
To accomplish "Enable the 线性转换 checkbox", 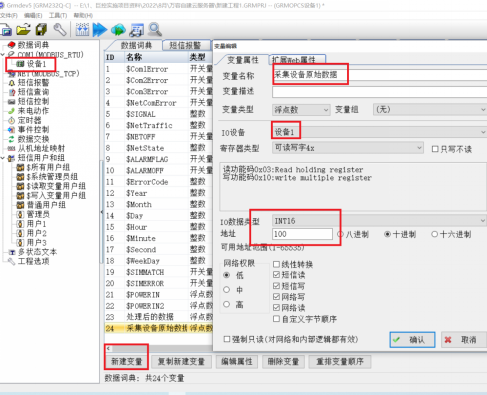I will point(276,264).
